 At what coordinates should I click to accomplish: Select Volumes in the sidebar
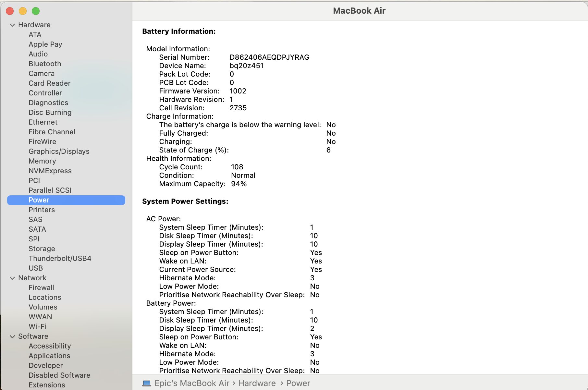[43, 307]
